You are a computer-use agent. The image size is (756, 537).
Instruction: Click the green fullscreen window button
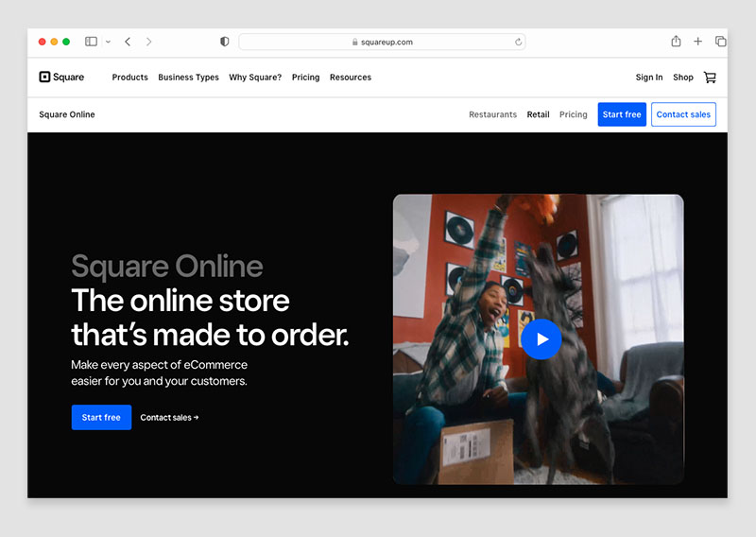[66, 42]
